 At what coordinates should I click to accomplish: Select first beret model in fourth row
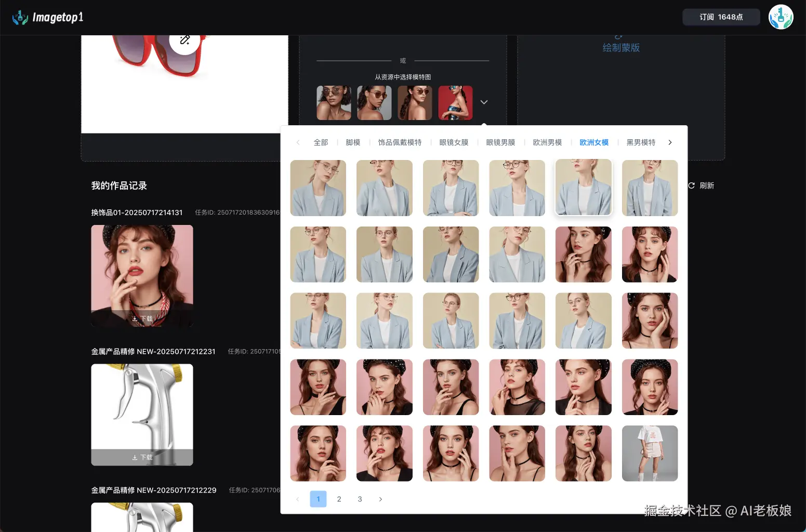pyautogui.click(x=318, y=387)
